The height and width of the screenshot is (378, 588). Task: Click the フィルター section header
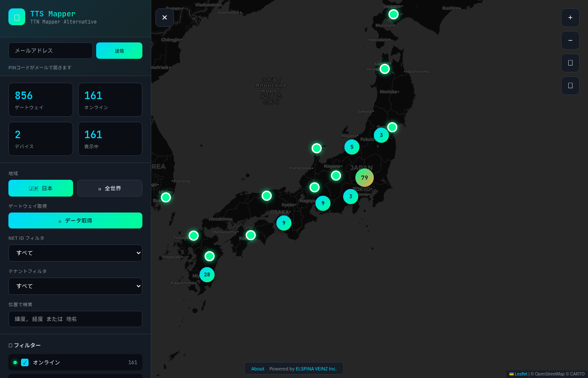[25, 345]
